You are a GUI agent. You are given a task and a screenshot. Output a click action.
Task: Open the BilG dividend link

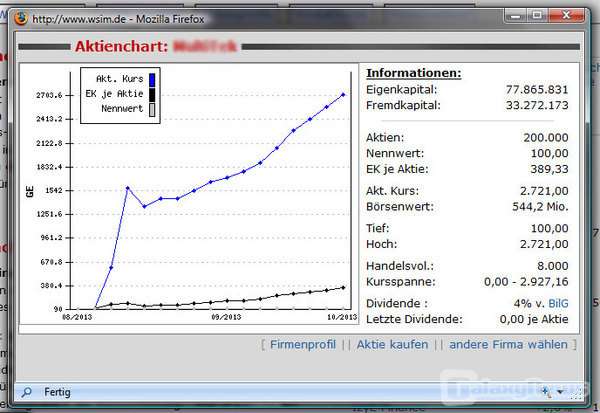tap(558, 304)
